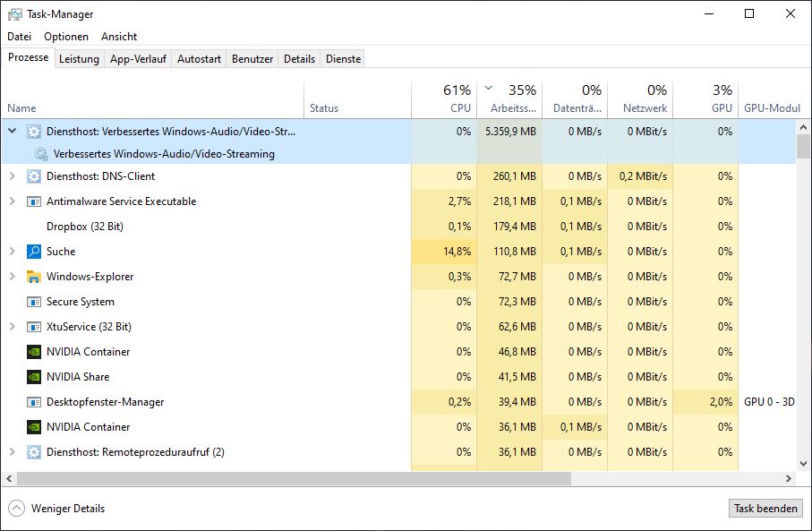812x531 pixels.
Task: Click the Task beenden button
Action: [x=765, y=509]
